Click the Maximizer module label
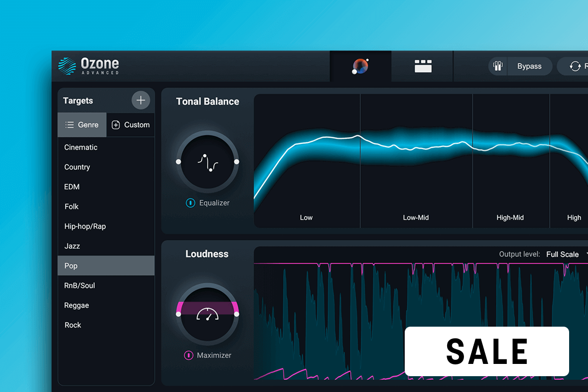 click(x=214, y=355)
